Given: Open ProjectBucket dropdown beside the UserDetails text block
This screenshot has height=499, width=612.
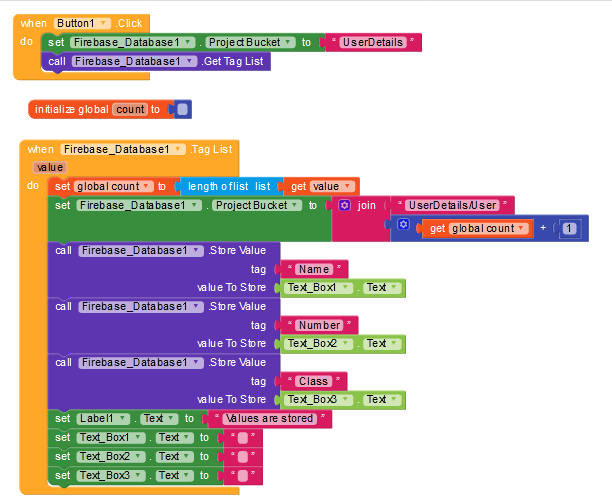Looking at the screenshot, I should pyautogui.click(x=250, y=42).
